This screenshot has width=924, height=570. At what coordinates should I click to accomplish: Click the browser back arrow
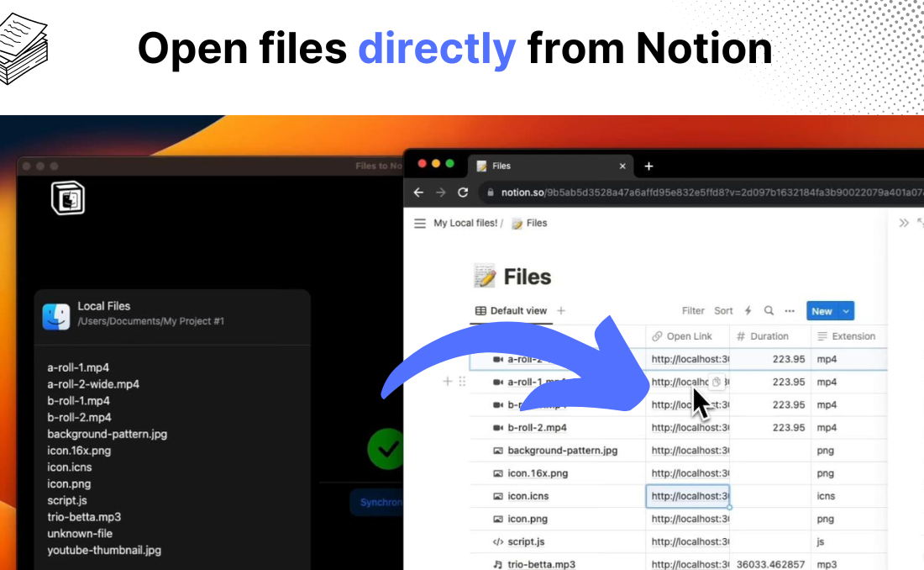click(x=418, y=193)
